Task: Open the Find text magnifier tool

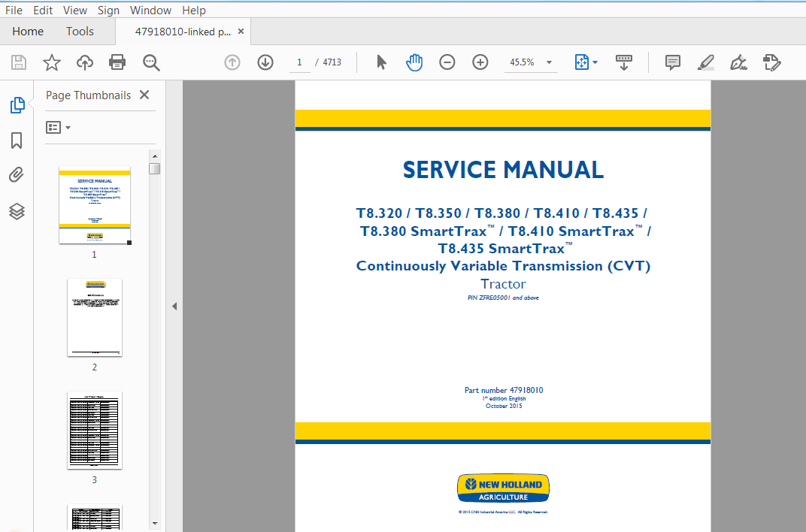Action: click(x=151, y=62)
